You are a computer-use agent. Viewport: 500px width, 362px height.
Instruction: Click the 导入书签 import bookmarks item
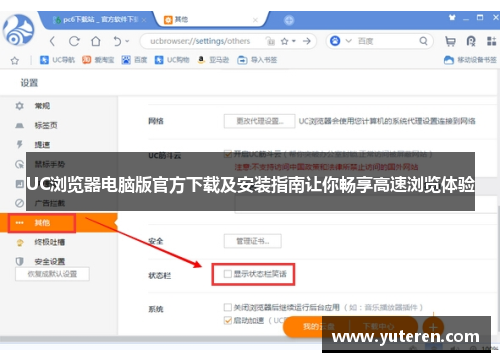257,60
